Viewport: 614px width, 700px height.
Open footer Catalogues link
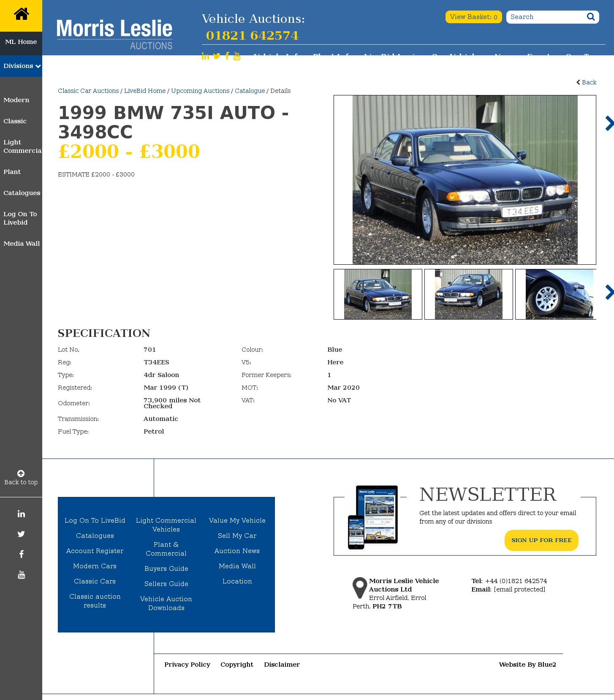[95, 536]
